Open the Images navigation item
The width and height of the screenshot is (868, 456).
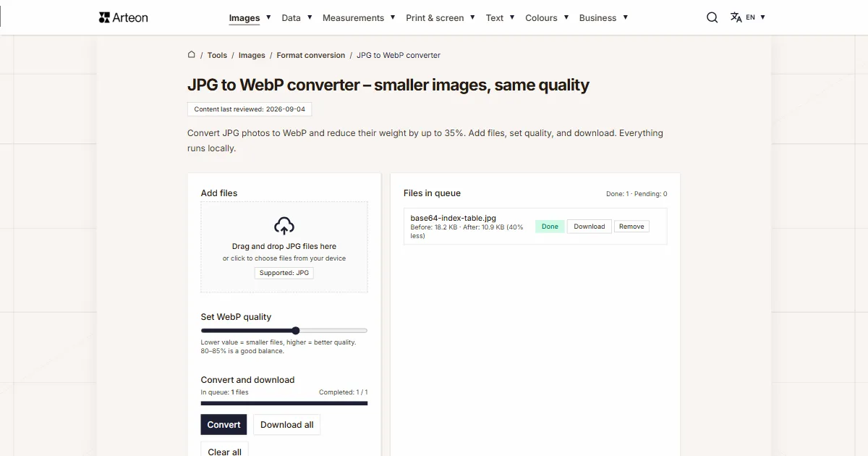pos(244,18)
